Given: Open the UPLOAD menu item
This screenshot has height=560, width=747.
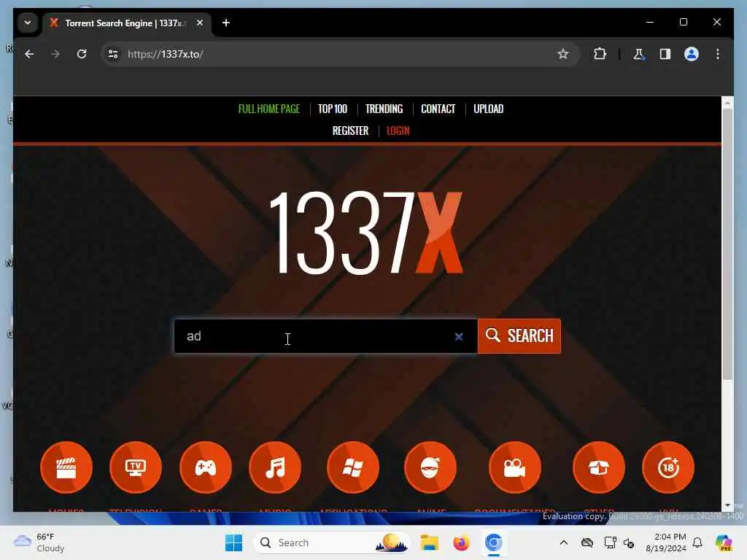Looking at the screenshot, I should (488, 109).
